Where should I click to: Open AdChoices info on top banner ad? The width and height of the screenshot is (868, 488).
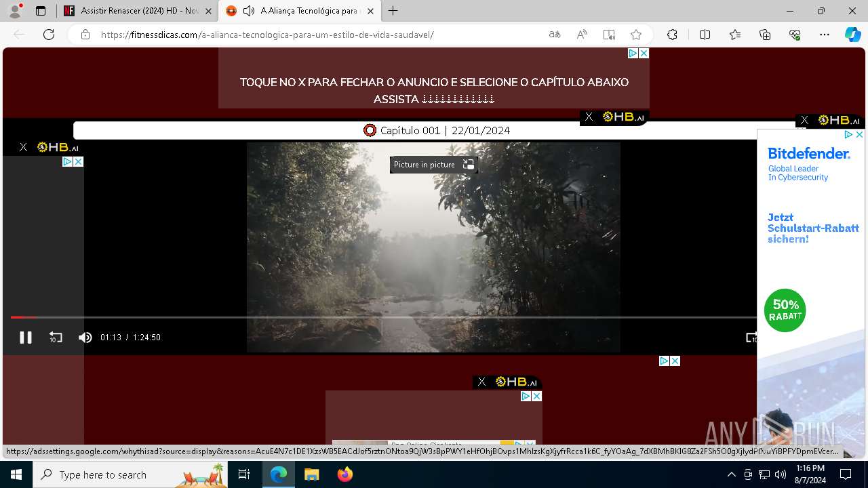tap(633, 53)
